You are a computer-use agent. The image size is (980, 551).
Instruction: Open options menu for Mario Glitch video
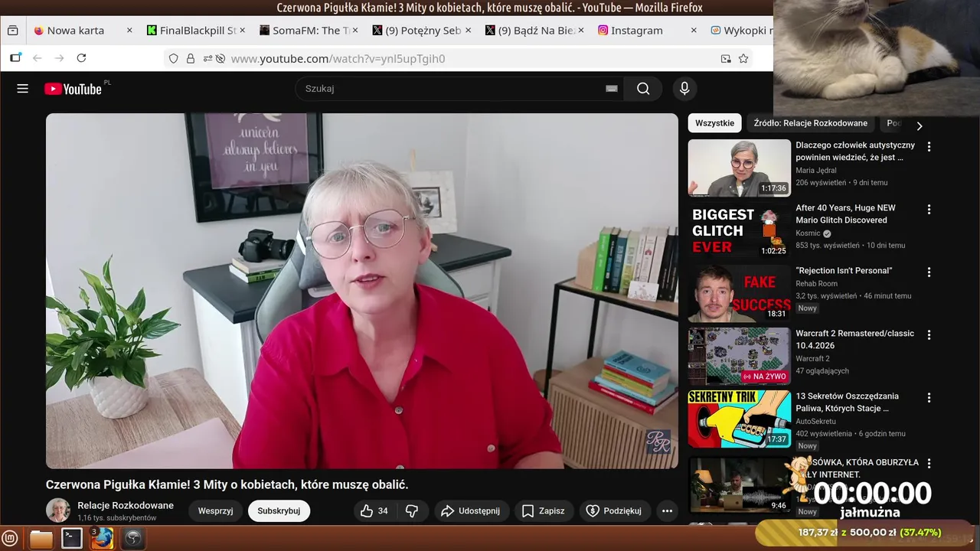coord(929,209)
